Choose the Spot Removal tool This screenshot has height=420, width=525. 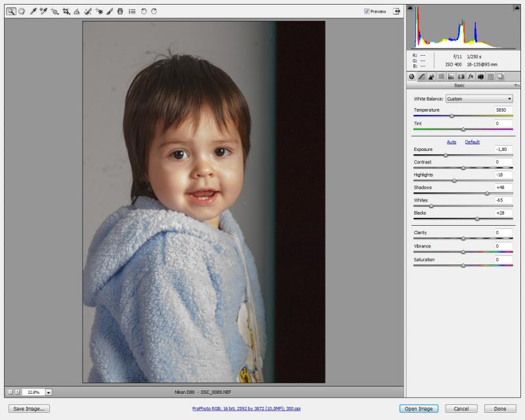point(88,11)
